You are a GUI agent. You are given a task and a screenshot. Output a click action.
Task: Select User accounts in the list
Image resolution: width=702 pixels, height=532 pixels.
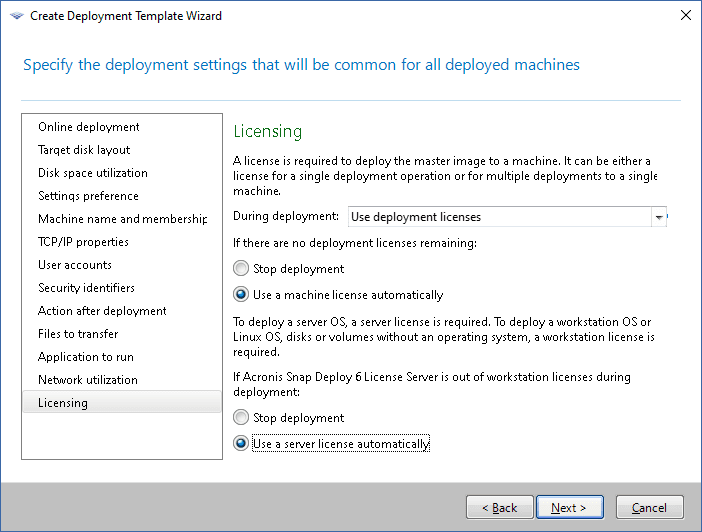(x=75, y=265)
